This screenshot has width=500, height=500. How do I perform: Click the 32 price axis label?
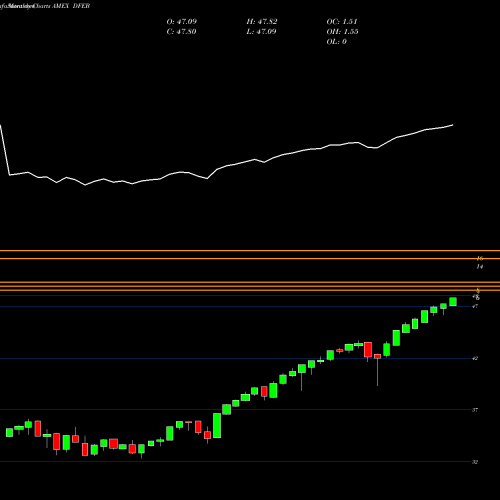point(475,462)
